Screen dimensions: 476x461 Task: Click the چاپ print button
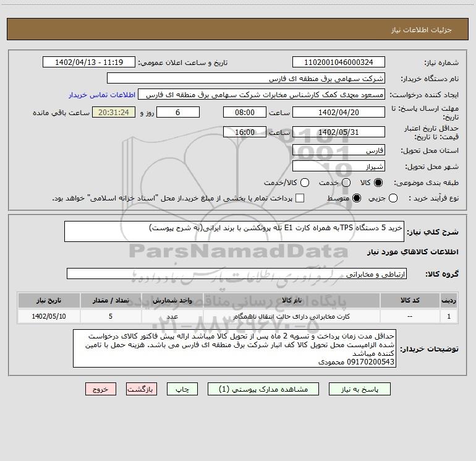tap(182, 389)
